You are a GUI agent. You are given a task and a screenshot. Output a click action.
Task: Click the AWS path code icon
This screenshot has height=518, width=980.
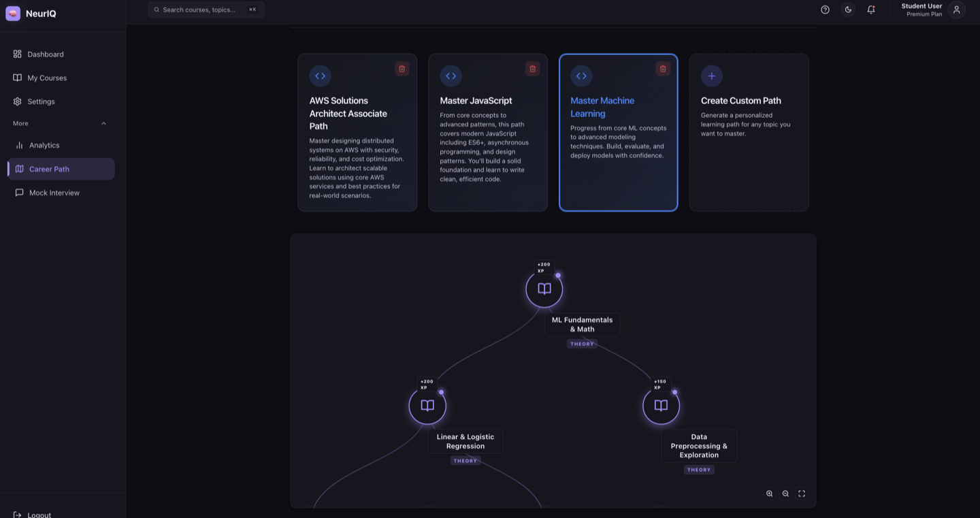pyautogui.click(x=321, y=76)
